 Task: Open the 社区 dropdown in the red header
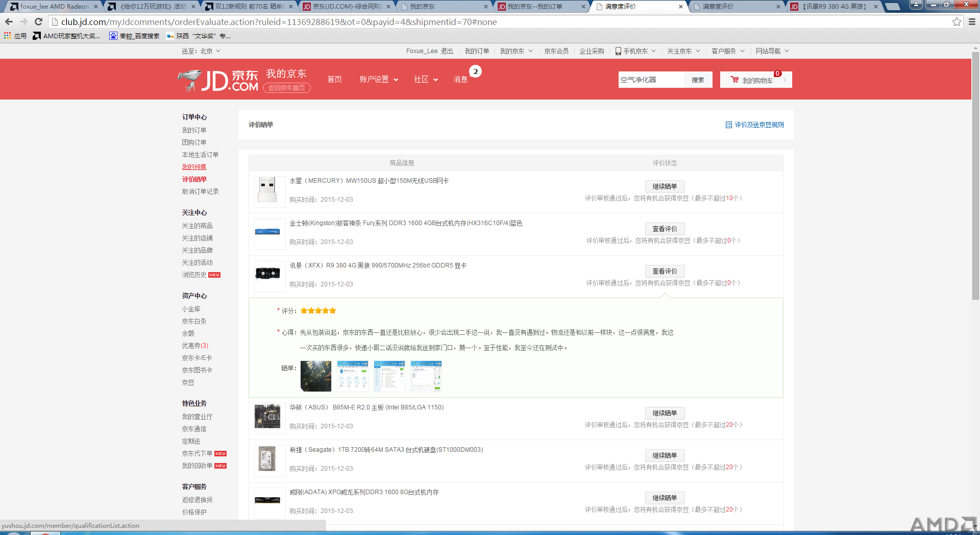pyautogui.click(x=426, y=79)
